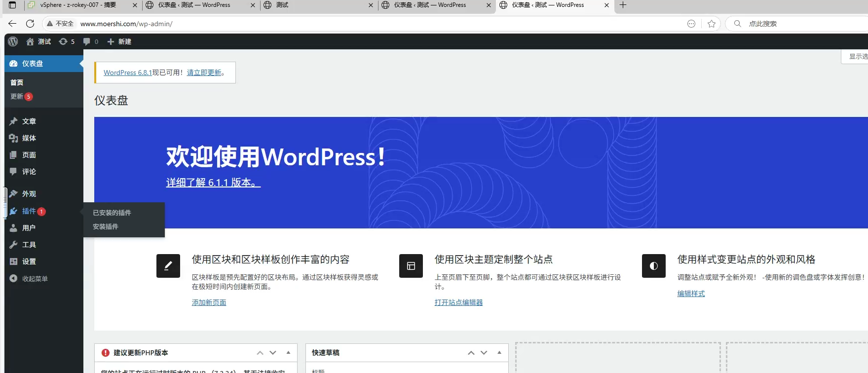
Task: Click the '仪表盘' page heading
Action: click(x=112, y=100)
